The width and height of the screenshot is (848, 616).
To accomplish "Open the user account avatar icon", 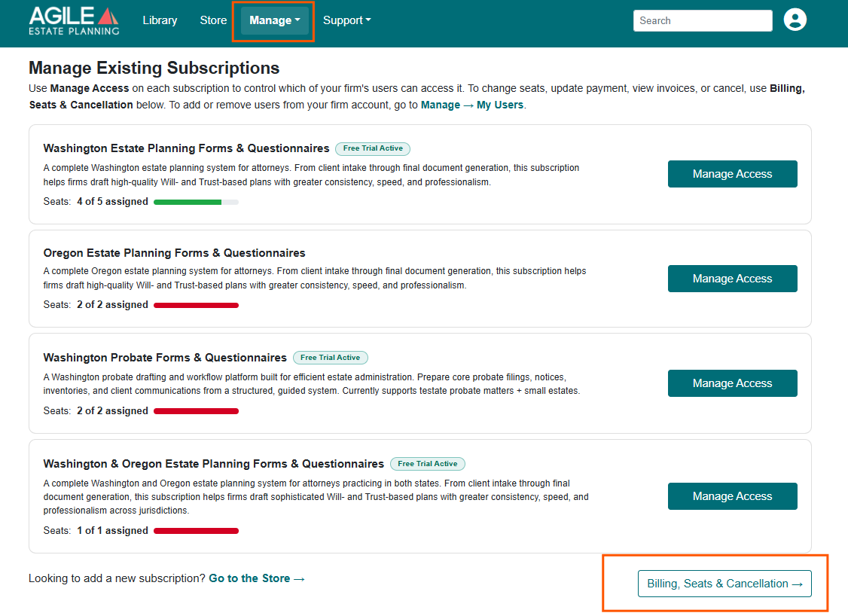I will tap(795, 20).
